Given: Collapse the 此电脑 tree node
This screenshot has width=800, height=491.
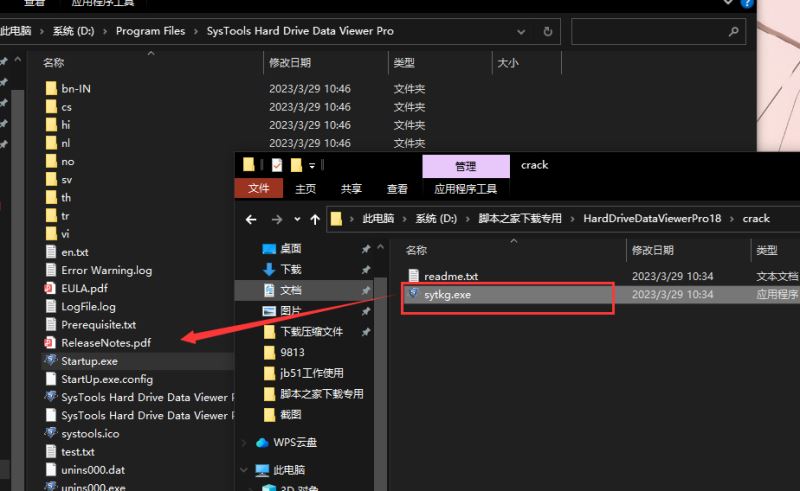Looking at the screenshot, I should [x=244, y=470].
